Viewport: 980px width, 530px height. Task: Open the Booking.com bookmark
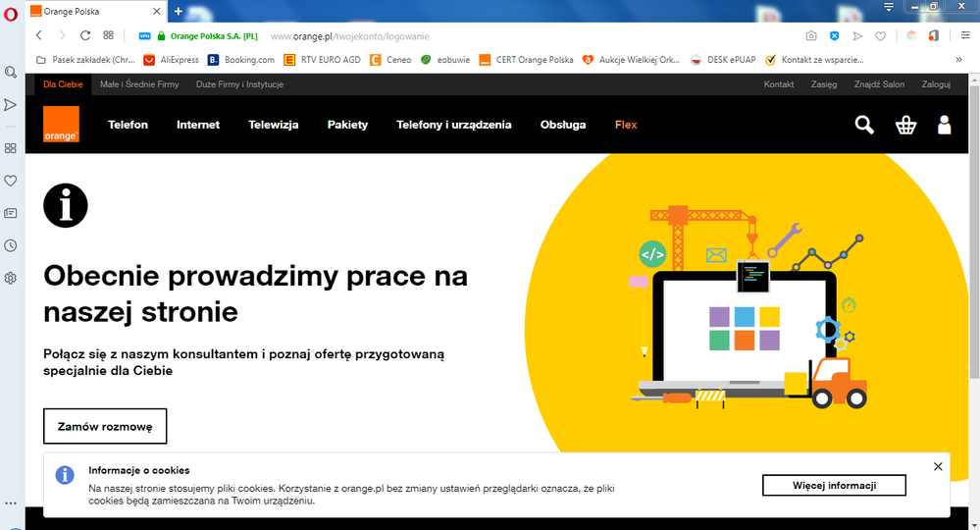(241, 60)
